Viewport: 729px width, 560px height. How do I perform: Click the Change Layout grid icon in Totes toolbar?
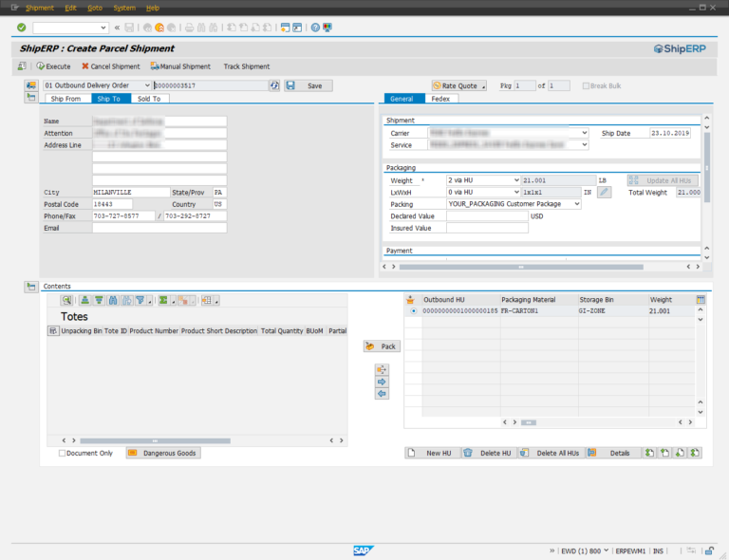[x=206, y=300]
